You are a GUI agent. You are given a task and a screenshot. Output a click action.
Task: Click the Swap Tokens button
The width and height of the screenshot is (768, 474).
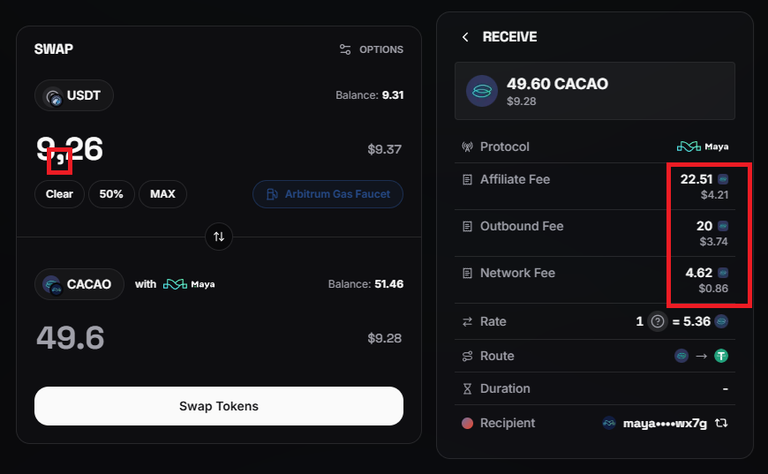point(219,406)
